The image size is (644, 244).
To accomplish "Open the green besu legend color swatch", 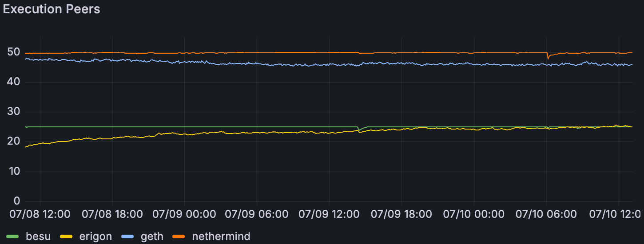I will (13, 236).
